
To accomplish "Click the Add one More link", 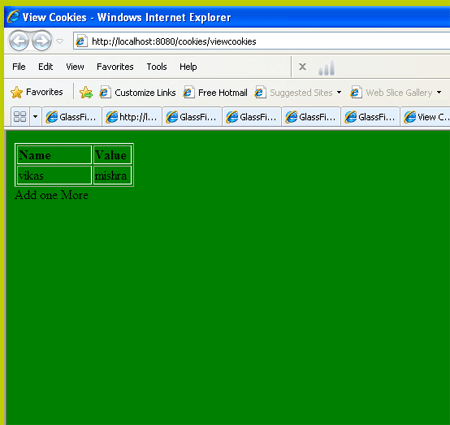I will click(51, 195).
